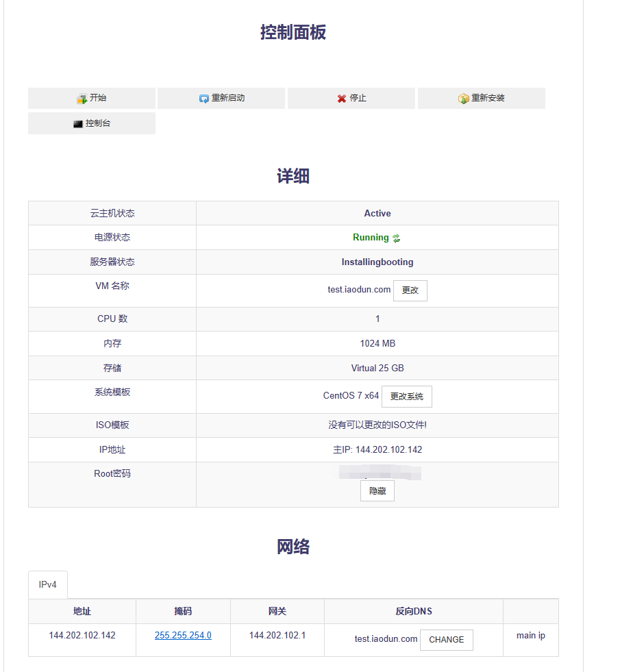
Task: Click the 掩码 column header
Action: coord(183,612)
